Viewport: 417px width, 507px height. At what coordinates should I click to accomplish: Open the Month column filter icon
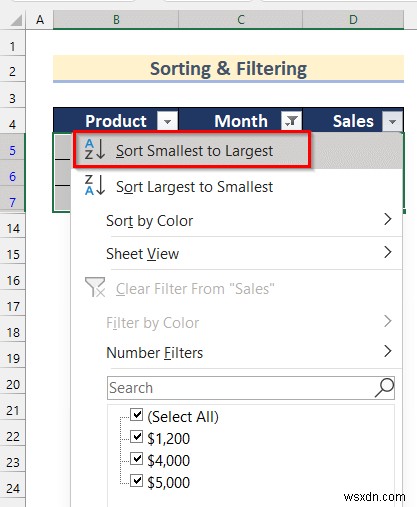coord(291,121)
